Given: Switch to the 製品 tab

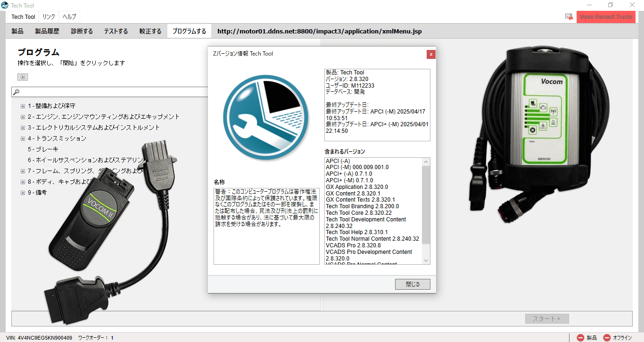Looking at the screenshot, I should 17,32.
